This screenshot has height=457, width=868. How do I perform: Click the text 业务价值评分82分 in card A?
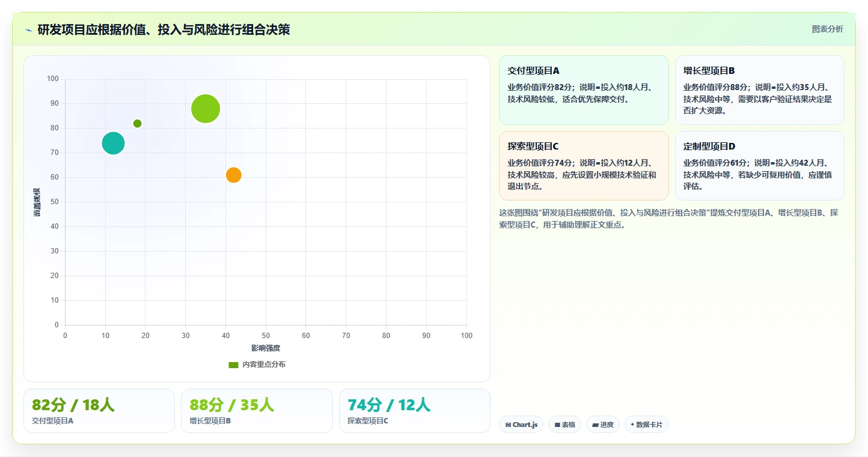[x=542, y=87]
